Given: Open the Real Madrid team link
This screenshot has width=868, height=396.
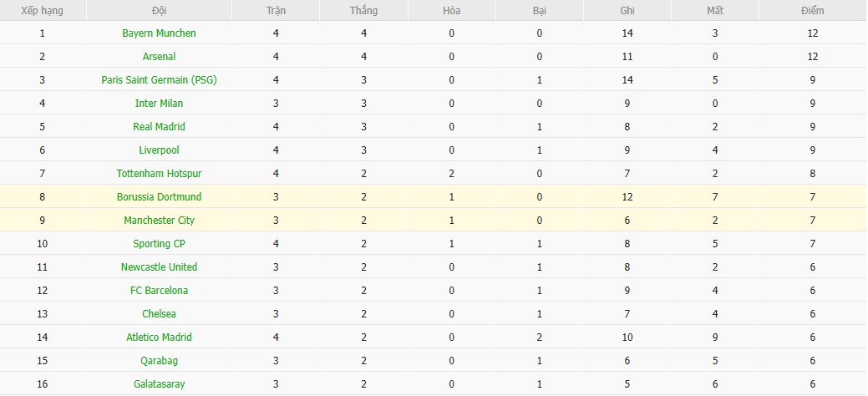Looking at the screenshot, I should 159,127.
